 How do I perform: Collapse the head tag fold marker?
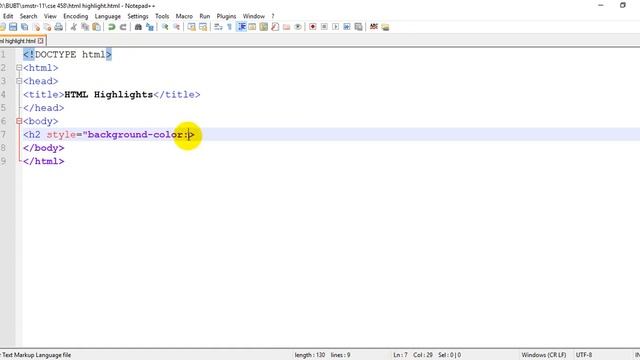pyautogui.click(x=19, y=81)
